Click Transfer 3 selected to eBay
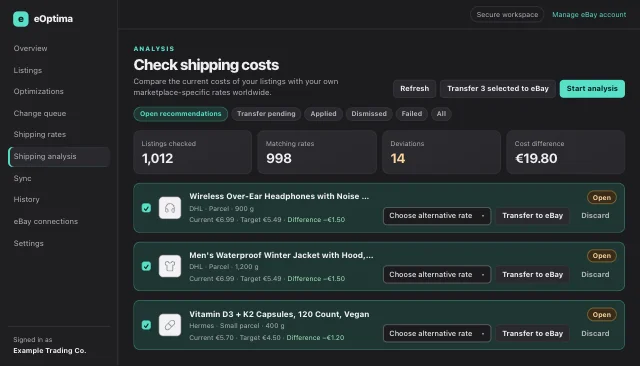The height and width of the screenshot is (366, 640). click(498, 89)
